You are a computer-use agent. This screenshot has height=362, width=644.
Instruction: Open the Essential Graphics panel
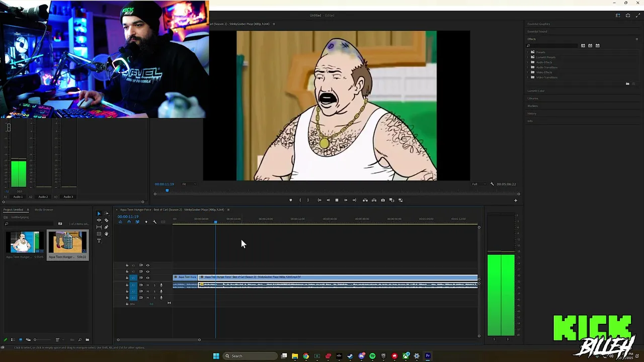click(x=538, y=24)
